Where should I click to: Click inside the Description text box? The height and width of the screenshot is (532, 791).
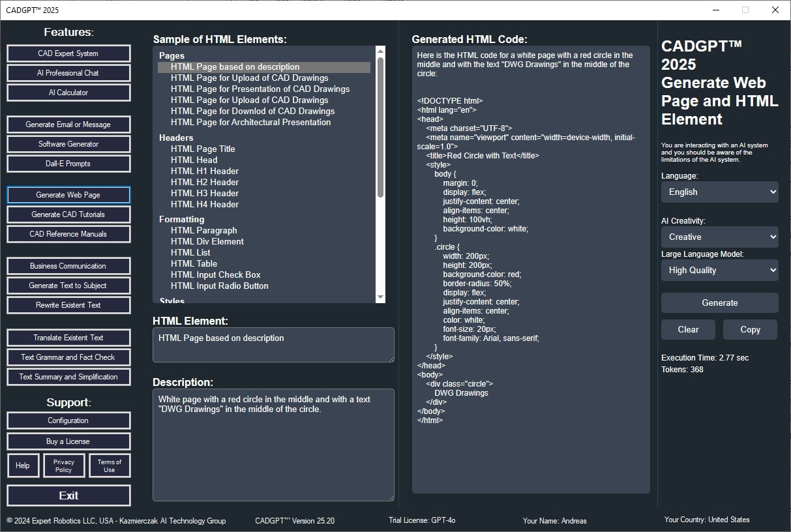tap(273, 445)
